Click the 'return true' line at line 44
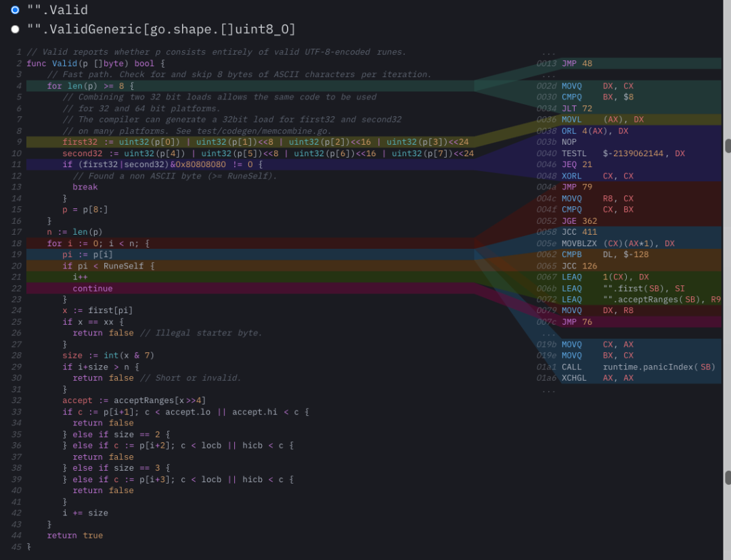The width and height of the screenshot is (731, 560). [74, 536]
